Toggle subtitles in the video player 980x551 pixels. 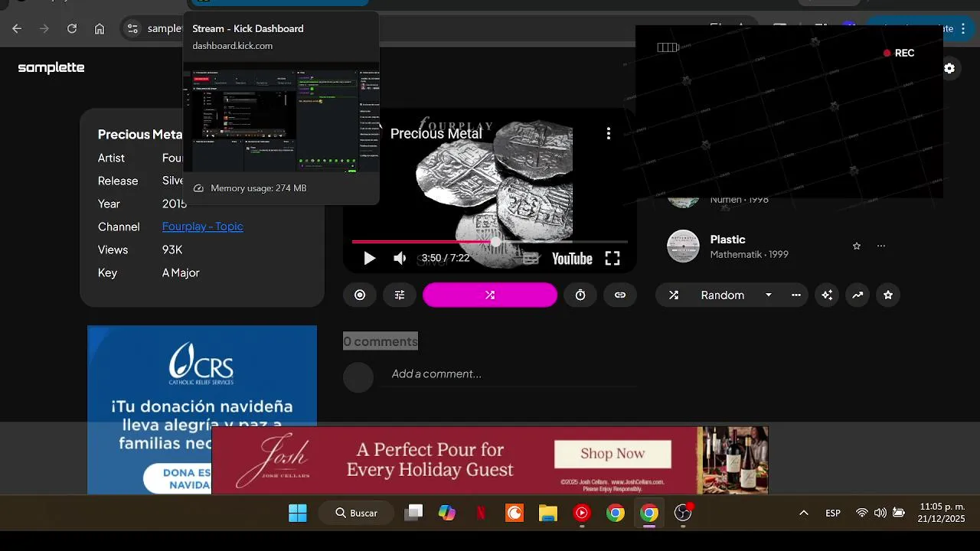coord(531,259)
